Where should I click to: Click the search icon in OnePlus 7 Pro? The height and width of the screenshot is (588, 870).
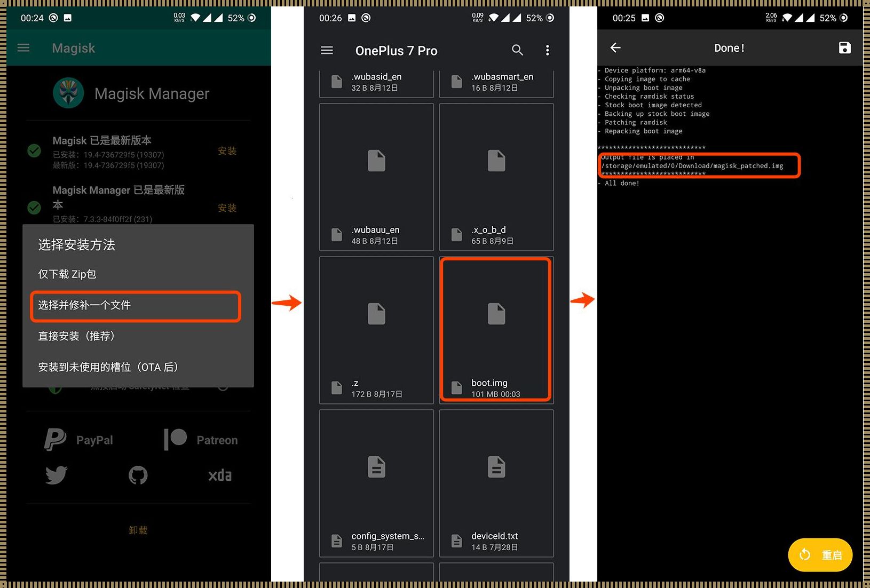pos(517,50)
